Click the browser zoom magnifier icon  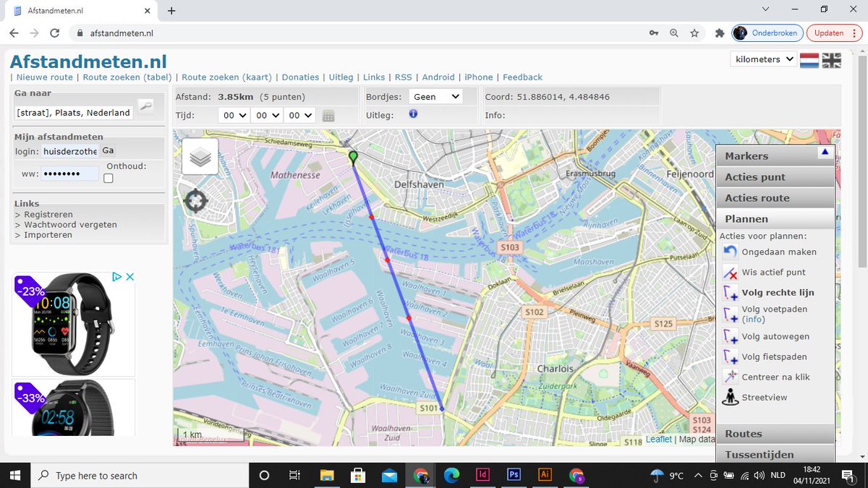tap(674, 33)
